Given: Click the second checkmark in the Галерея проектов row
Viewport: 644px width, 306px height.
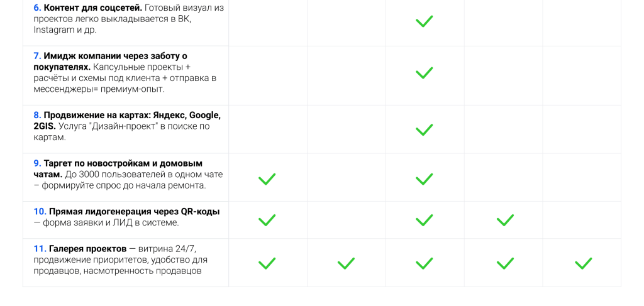Looking at the screenshot, I should [346, 263].
